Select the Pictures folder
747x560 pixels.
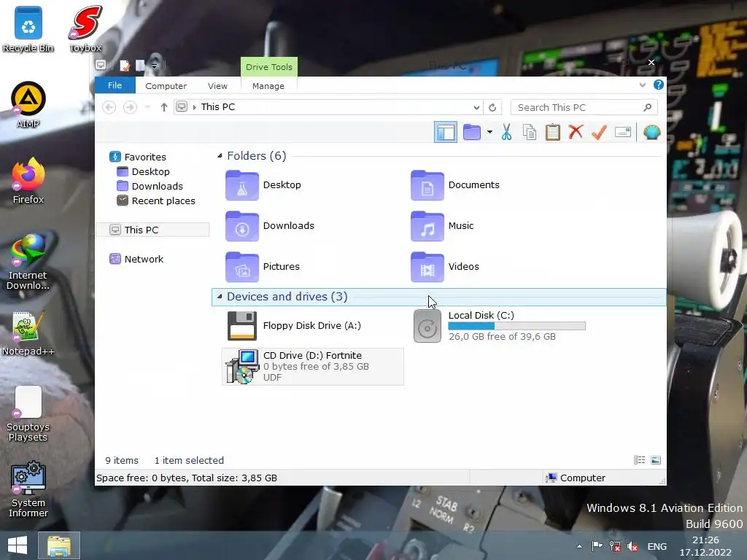(x=263, y=267)
